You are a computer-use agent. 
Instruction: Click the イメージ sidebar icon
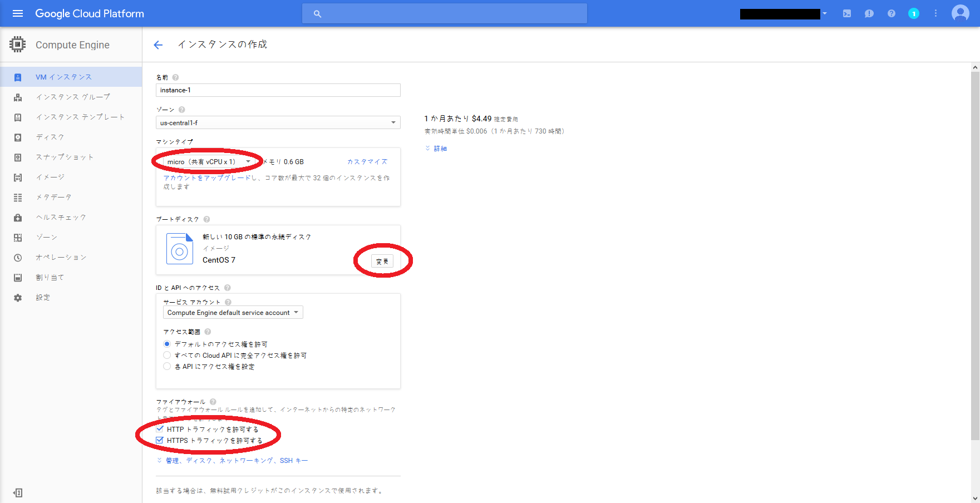pos(18,177)
